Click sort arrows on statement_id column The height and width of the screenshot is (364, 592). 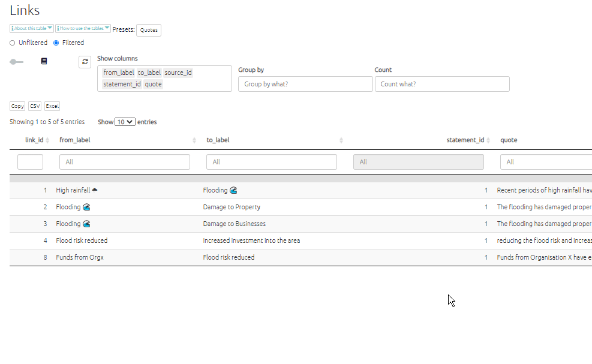(489, 140)
